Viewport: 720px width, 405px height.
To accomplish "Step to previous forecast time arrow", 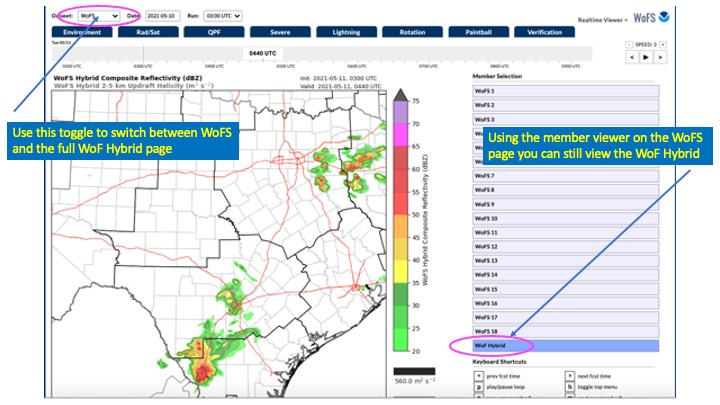I will click(x=632, y=57).
